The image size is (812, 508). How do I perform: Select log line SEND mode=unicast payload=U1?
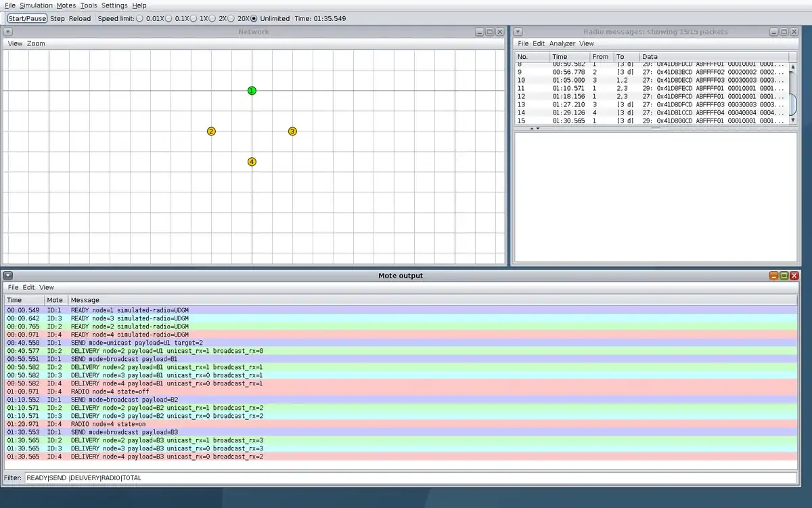click(401, 343)
